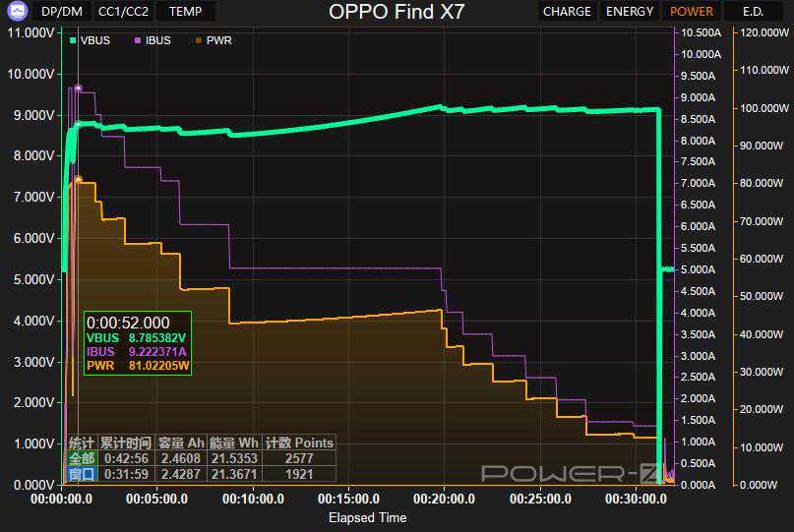This screenshot has height=532, width=794.
Task: Select the blue 窗口 statistics row label
Action: [x=82, y=474]
